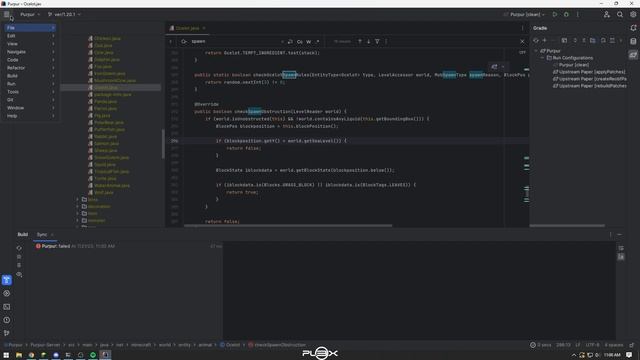Open the View menu
Viewport: 640px width, 360px height.
[30, 44]
